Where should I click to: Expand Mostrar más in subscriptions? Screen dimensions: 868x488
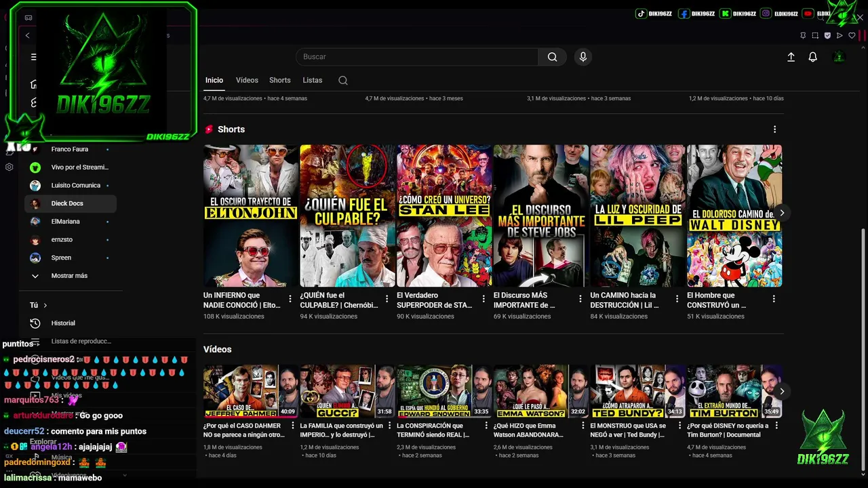[69, 276]
